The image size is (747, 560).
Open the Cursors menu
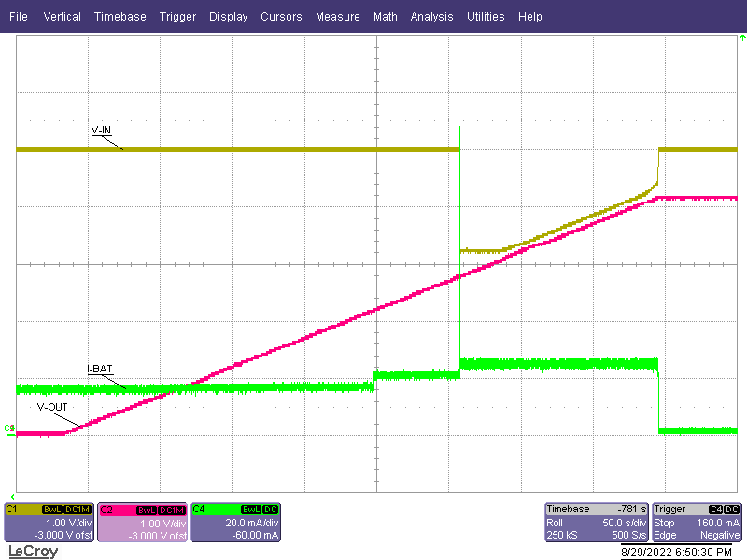(281, 16)
